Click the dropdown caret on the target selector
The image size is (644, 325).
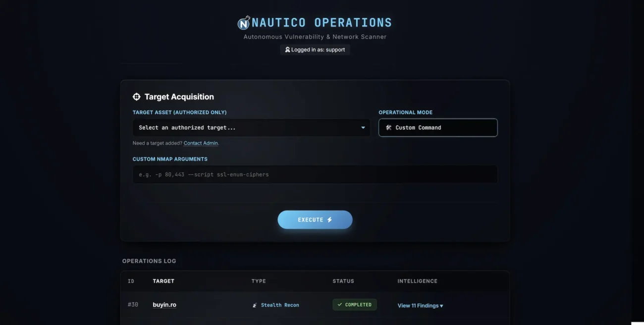[x=363, y=127]
